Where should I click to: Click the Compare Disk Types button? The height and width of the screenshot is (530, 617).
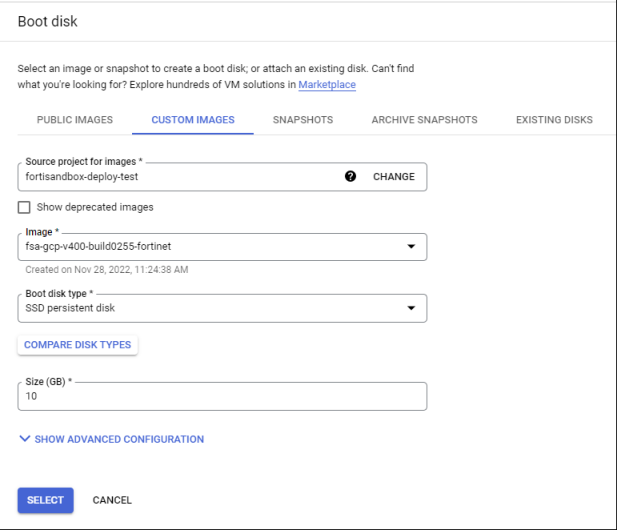pos(77,345)
